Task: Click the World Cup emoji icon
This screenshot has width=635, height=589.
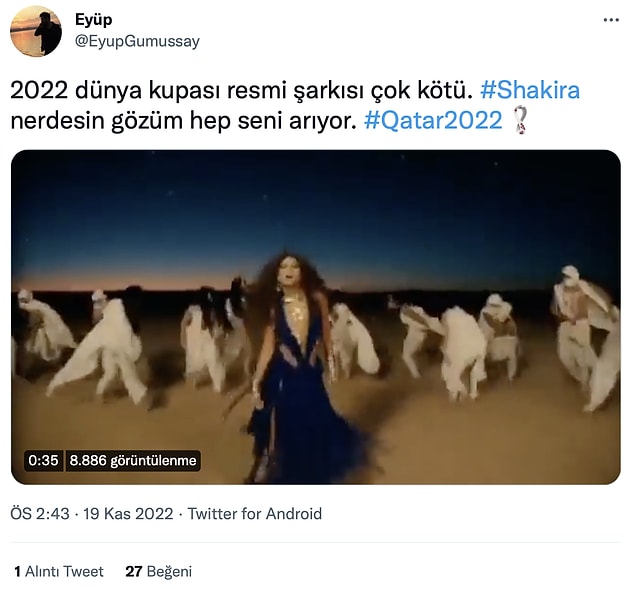Action: click(x=520, y=120)
